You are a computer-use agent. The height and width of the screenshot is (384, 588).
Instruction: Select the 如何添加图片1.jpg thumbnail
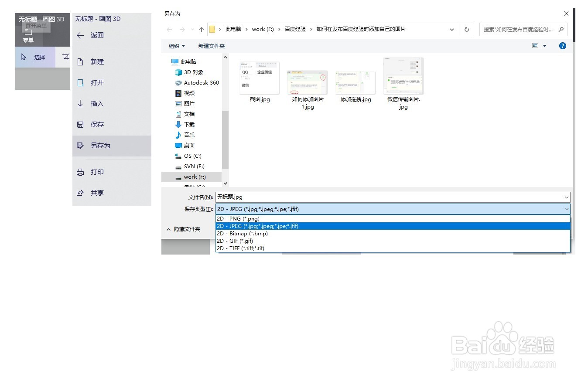tap(308, 82)
